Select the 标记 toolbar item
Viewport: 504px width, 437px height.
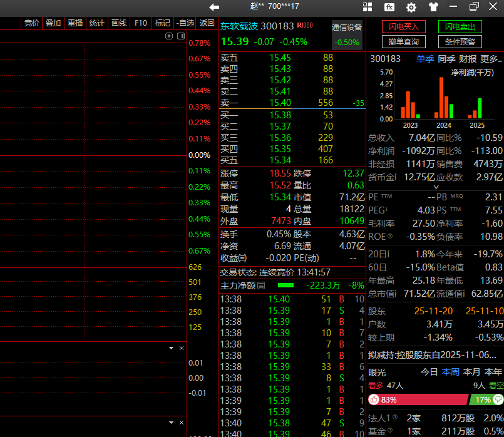(163, 23)
